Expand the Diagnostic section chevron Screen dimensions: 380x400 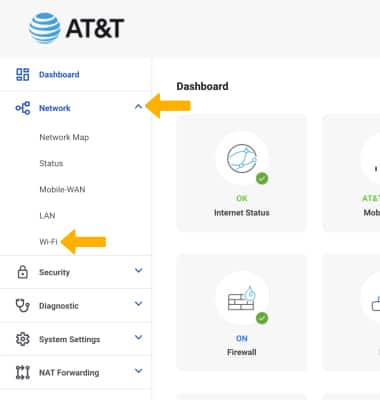click(138, 304)
